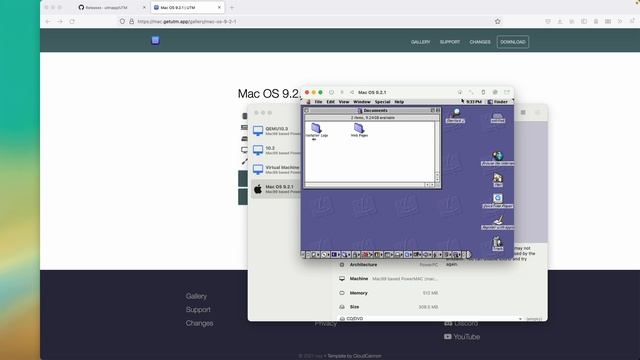Click the Documents window collapse box
This screenshot has height=360, width=640.
coord(438,110)
